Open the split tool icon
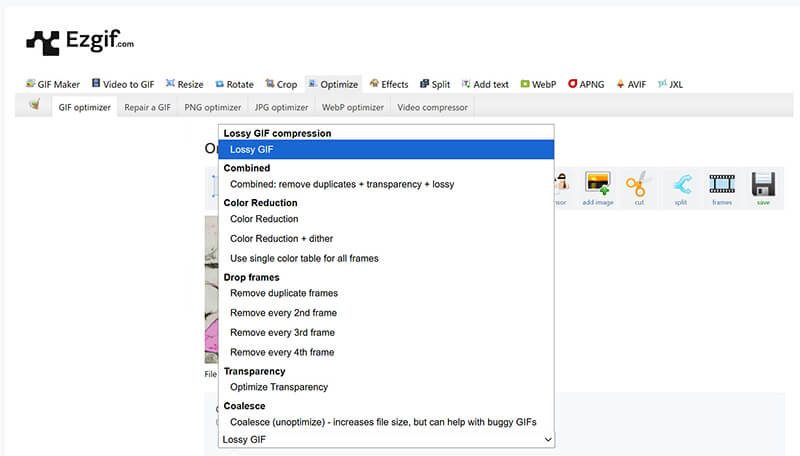Screen dimensions: 800x456 (x=680, y=186)
